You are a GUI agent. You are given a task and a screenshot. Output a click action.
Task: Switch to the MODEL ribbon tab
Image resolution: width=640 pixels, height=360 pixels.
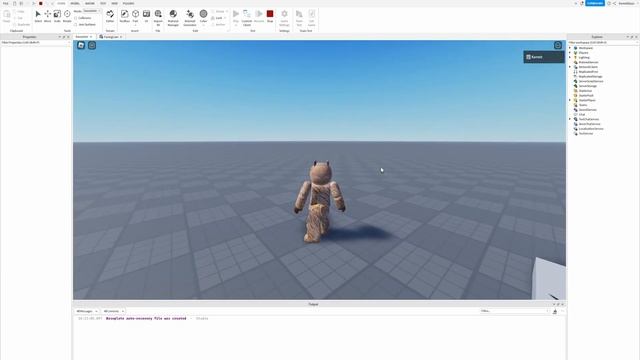tap(75, 3)
